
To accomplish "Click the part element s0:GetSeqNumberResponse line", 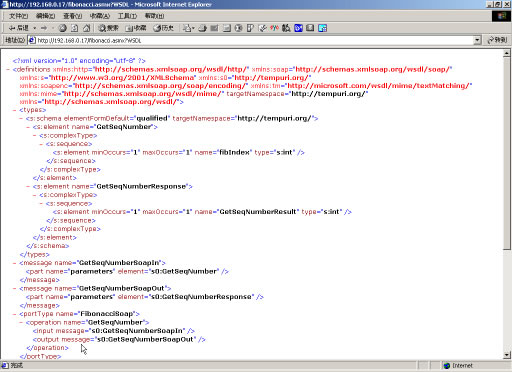I will pyautogui.click(x=145, y=297).
